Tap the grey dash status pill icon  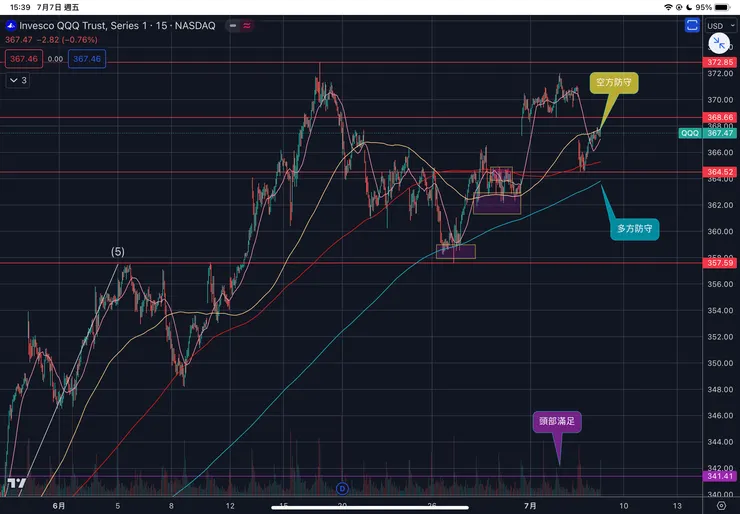point(233,25)
